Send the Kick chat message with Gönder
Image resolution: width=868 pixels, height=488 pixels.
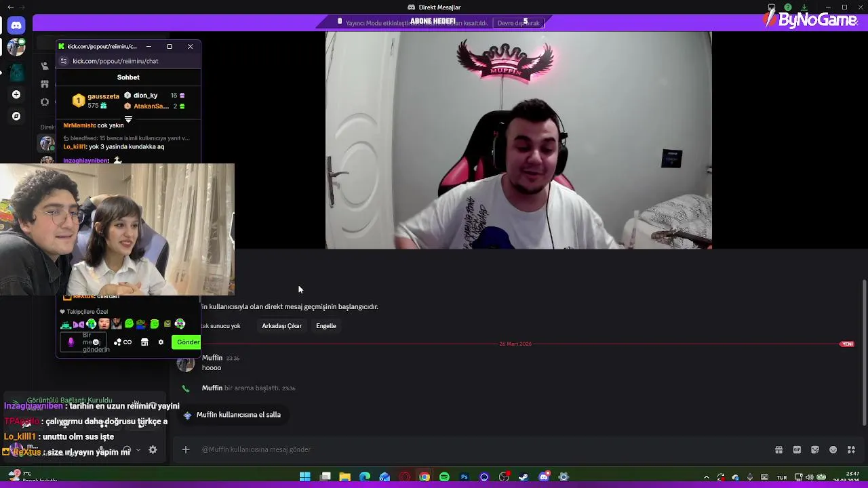tap(186, 342)
